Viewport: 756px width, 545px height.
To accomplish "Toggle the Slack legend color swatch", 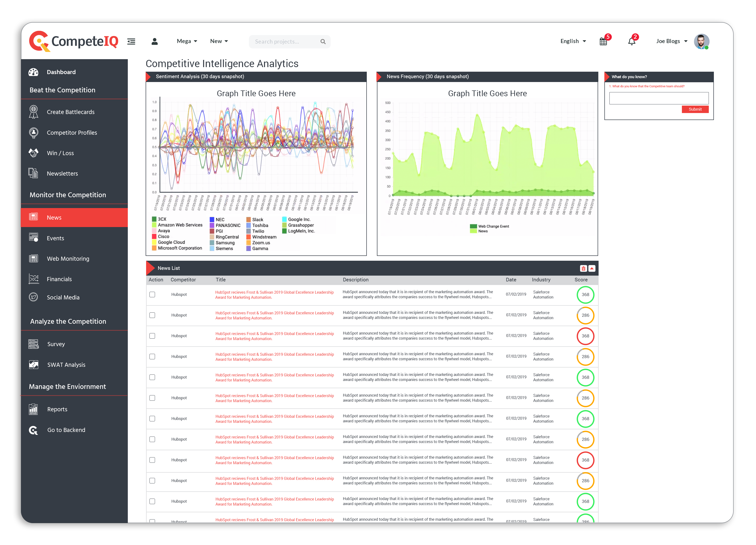I will [x=249, y=220].
